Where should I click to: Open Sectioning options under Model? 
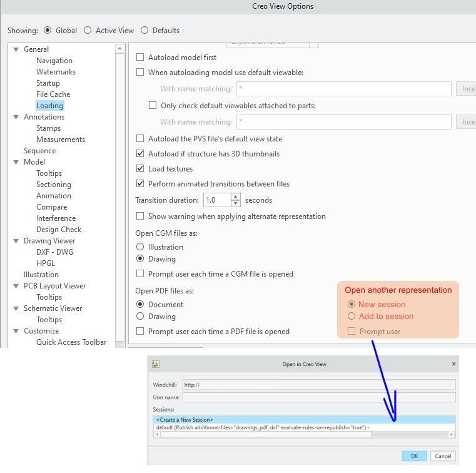[54, 185]
